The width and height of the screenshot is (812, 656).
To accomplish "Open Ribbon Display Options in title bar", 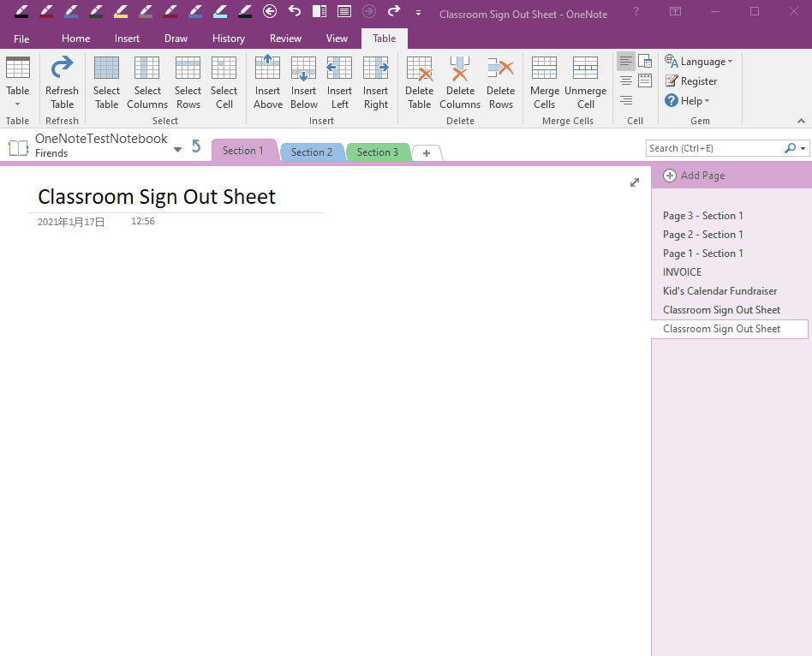I will pos(675,11).
